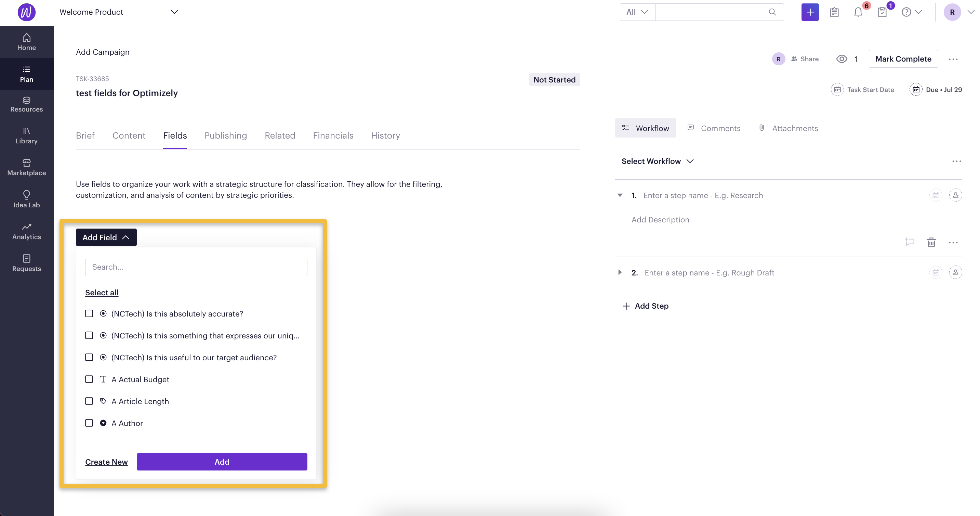
Task: Assign a user to step 2
Action: [x=955, y=273]
